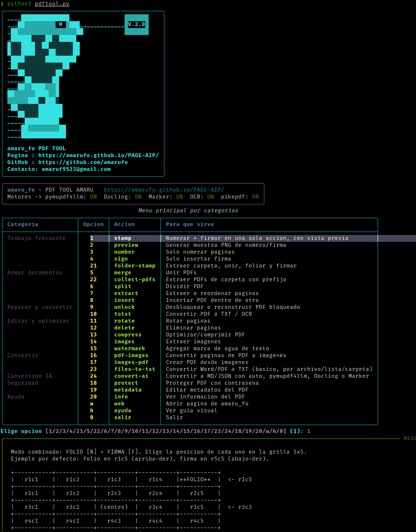Click the Accion column header
Image resolution: width=416 pixels, height=532 pixels.
(x=125, y=224)
